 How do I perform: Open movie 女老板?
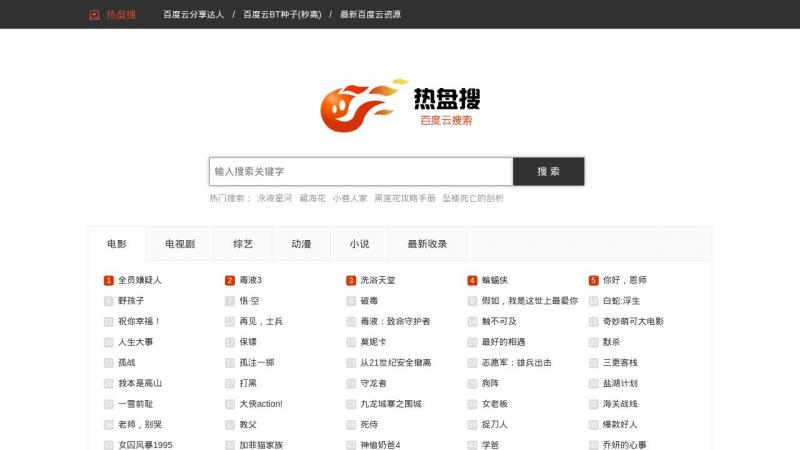(494, 404)
